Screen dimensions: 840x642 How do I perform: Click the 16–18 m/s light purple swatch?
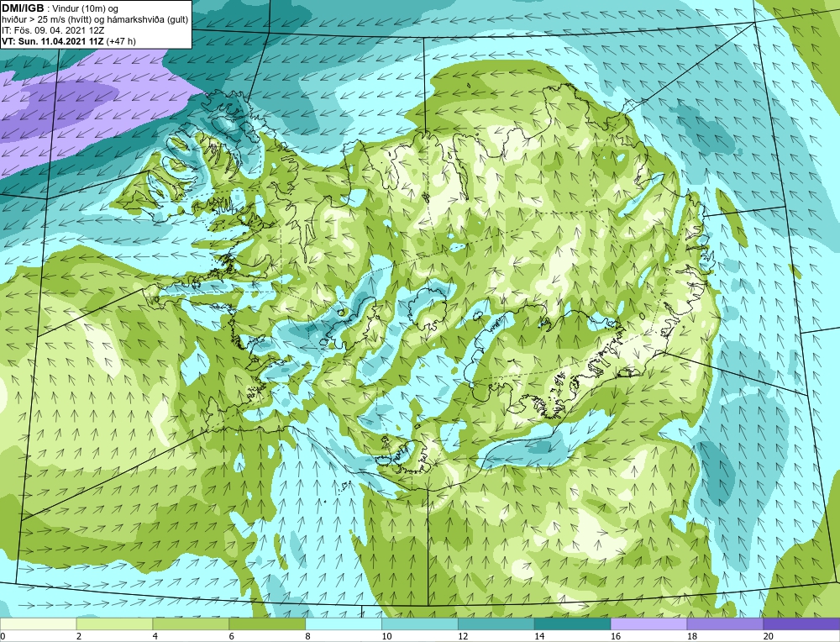[x=648, y=624]
